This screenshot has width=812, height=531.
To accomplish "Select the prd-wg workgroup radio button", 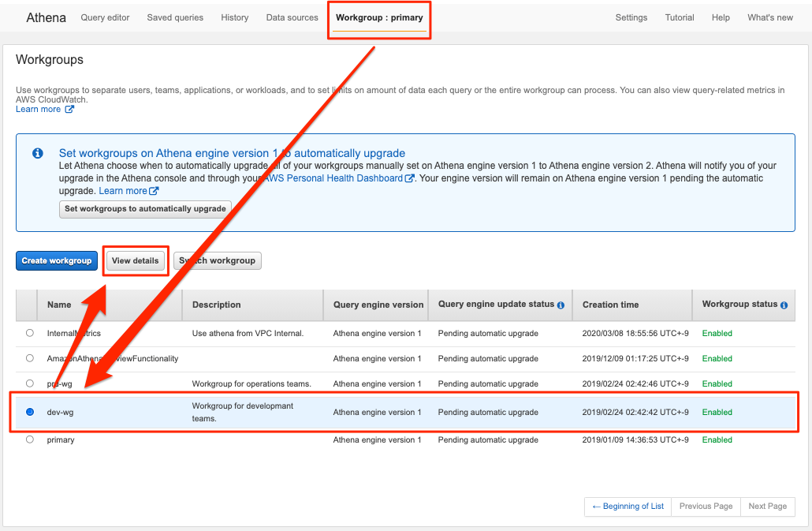I will tap(30, 383).
